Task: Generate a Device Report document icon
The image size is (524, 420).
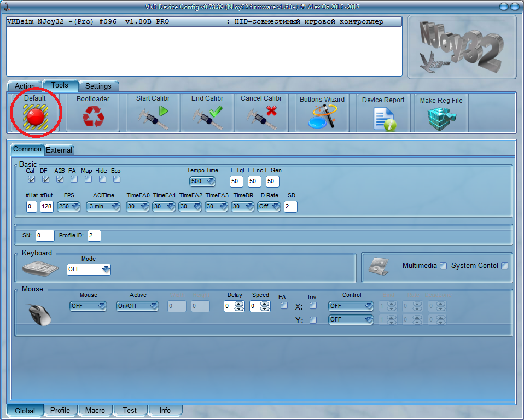Action: click(x=385, y=119)
